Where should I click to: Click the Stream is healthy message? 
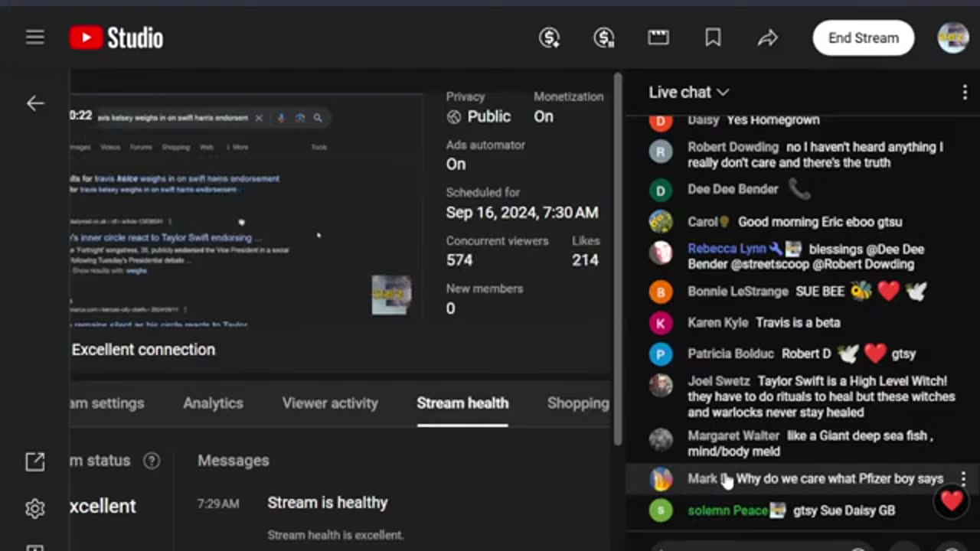pyautogui.click(x=328, y=503)
